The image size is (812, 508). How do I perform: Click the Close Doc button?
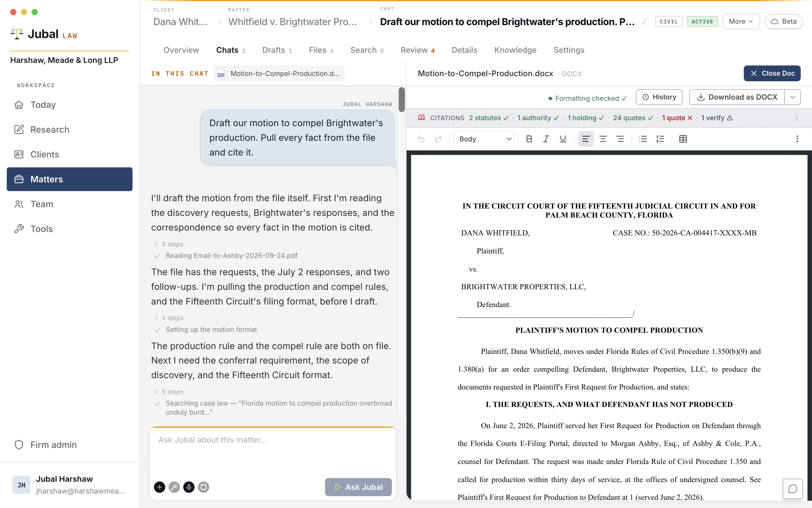772,73
